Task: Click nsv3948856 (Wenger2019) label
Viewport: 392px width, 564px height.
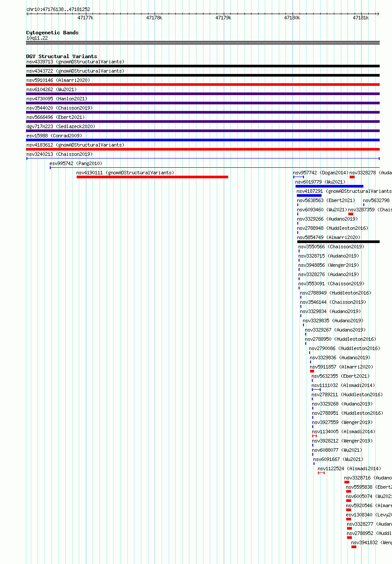Action: pos(329,265)
